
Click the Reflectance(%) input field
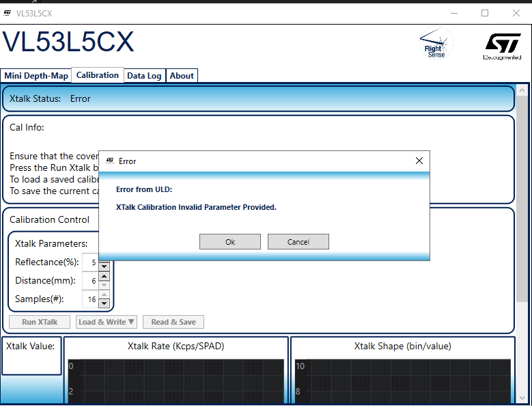point(90,262)
